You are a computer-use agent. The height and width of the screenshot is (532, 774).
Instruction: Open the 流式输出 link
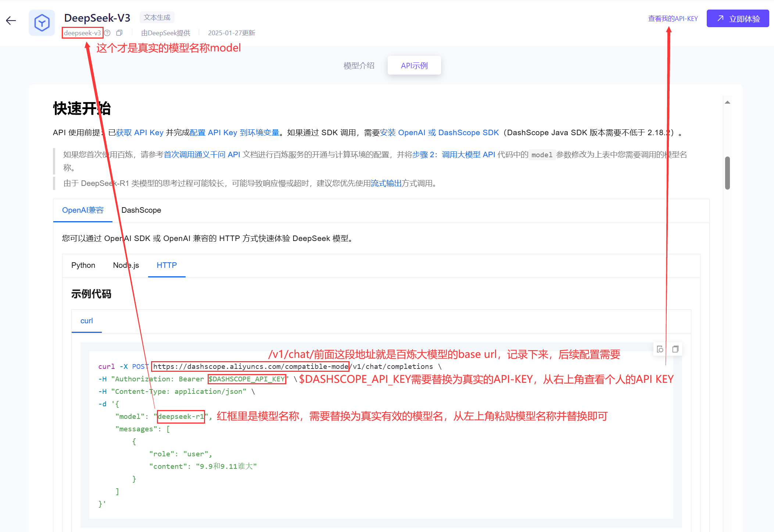tap(386, 183)
